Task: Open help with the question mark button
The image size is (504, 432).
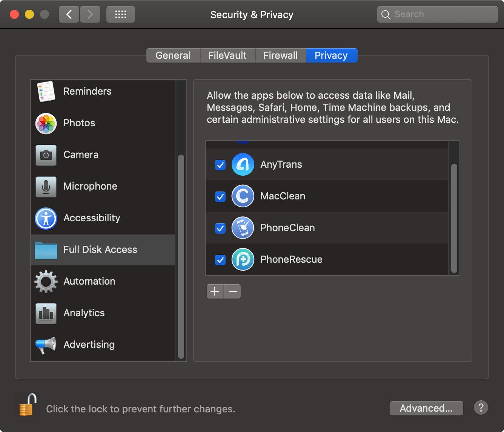Action: click(x=481, y=407)
